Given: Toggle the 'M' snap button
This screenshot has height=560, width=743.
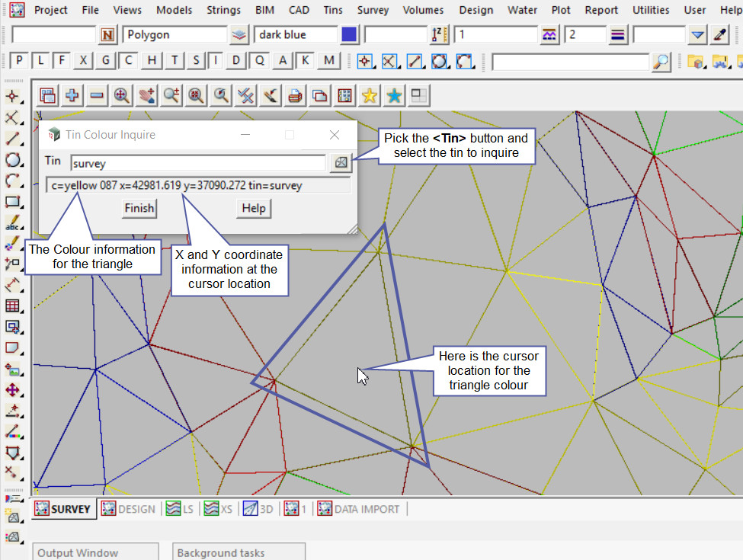Looking at the screenshot, I should [328, 61].
